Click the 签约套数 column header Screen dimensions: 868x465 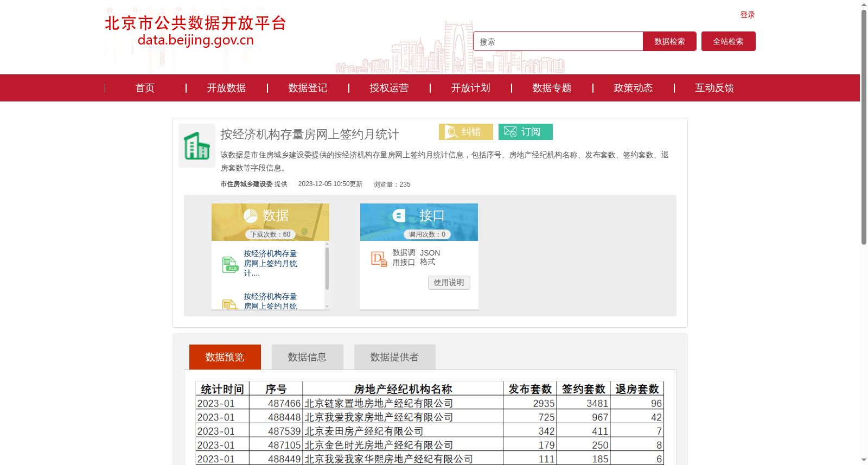click(584, 388)
